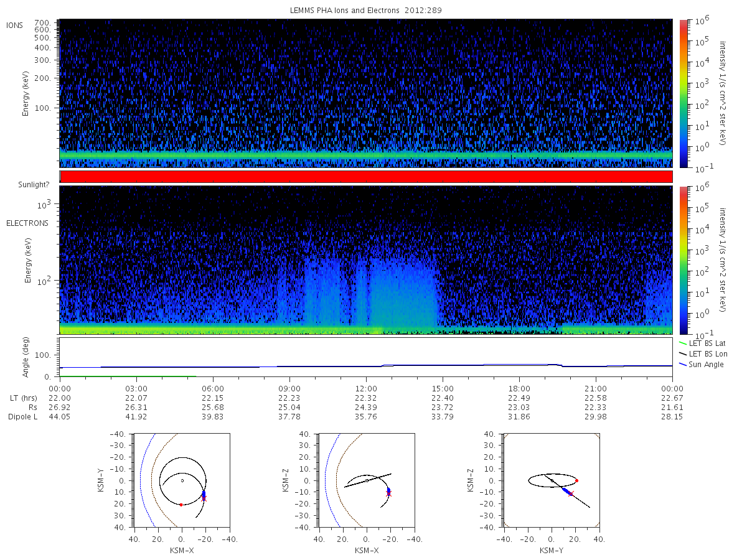This screenshot has height=560, width=747.
Task: Click the red Sunlight indicator bar
Action: pos(366,177)
